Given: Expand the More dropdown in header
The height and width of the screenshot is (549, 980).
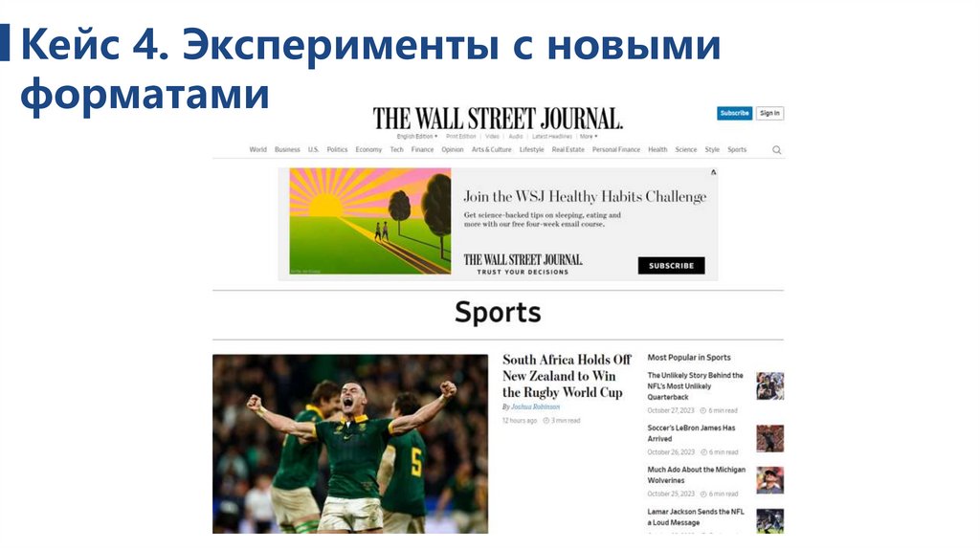Looking at the screenshot, I should click(589, 136).
